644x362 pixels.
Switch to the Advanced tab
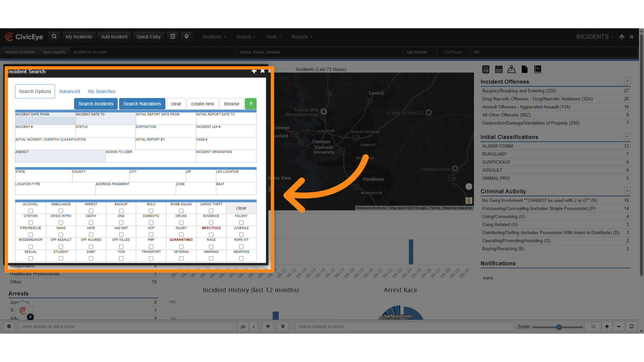[69, 92]
